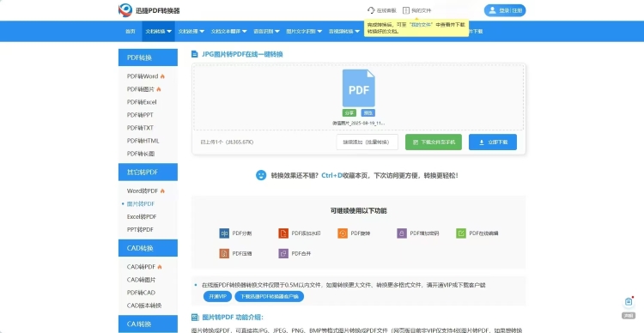Click the blue 预览 button under PDF
The image size is (644, 333).
point(368,113)
